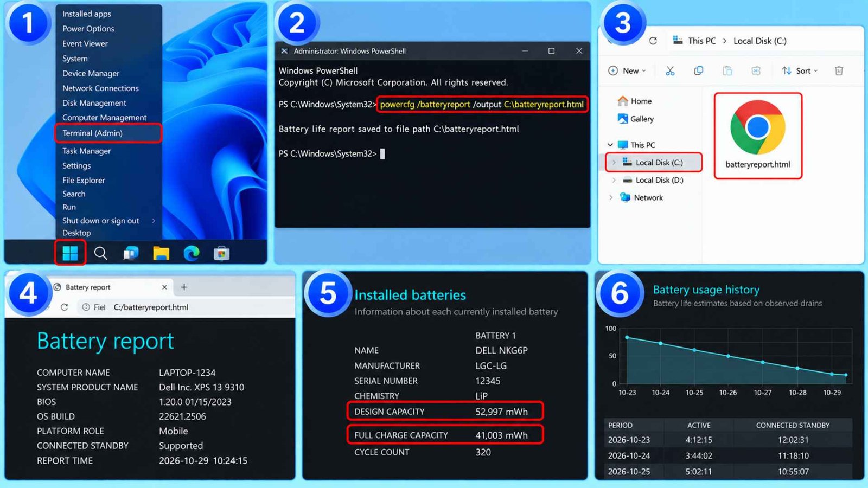Choose Power Options in the context menu

coord(88,29)
